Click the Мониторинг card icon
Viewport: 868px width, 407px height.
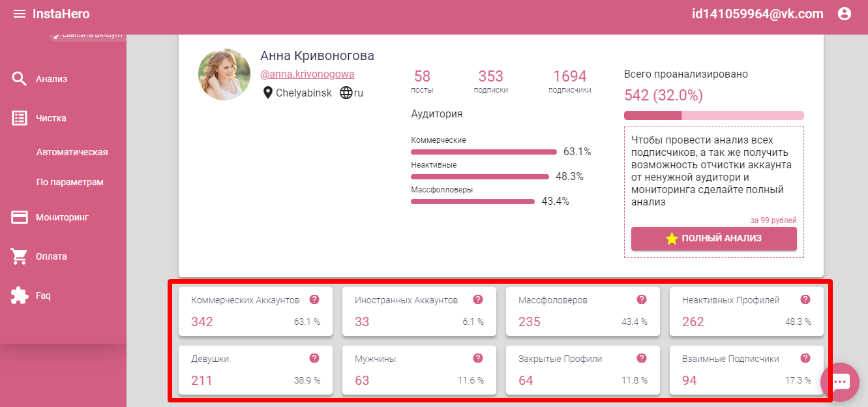[20, 217]
